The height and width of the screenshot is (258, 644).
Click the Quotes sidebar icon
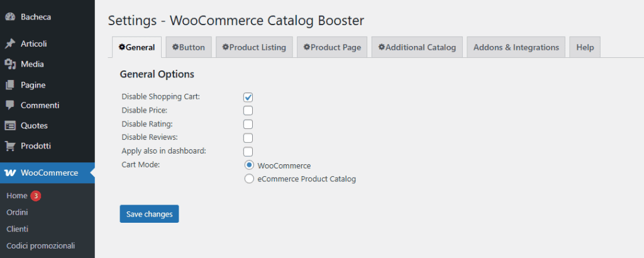click(x=10, y=126)
